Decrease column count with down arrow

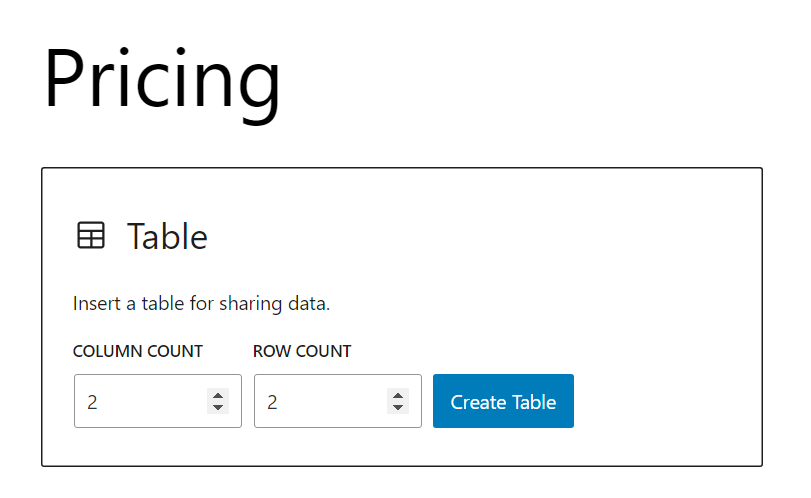218,407
